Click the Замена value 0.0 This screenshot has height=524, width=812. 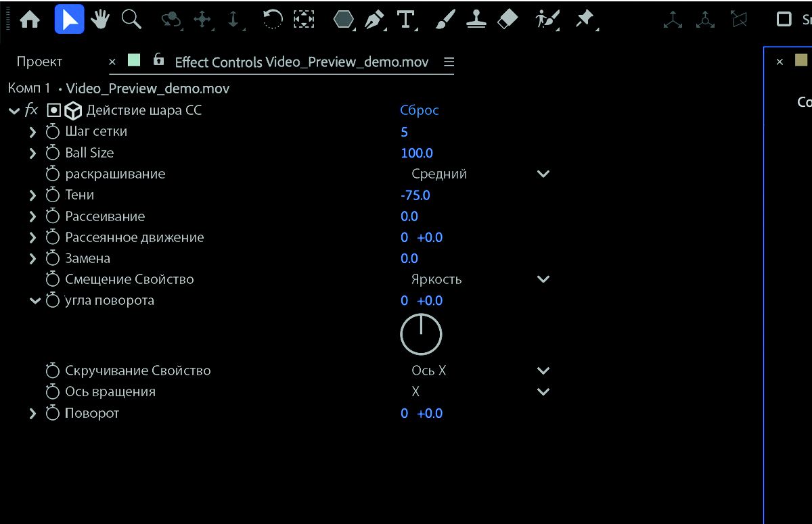click(409, 259)
